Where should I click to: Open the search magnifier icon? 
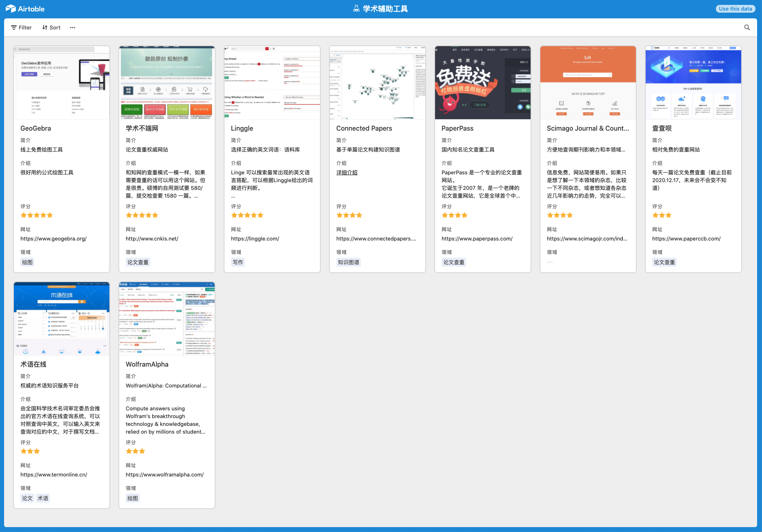(x=747, y=27)
